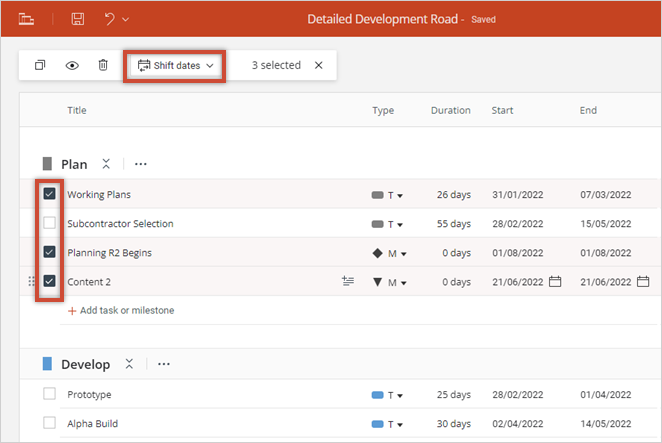Click the Prototype blue task shape icon
The width and height of the screenshot is (662, 443).
point(377,395)
